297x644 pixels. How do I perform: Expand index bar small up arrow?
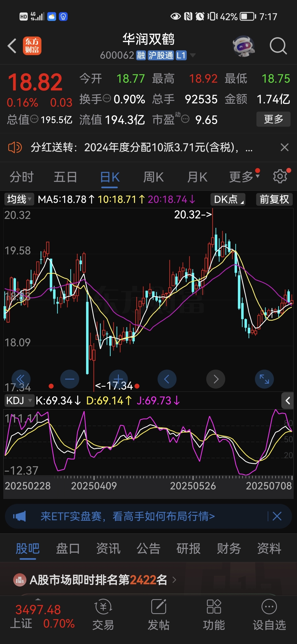click(38, 599)
